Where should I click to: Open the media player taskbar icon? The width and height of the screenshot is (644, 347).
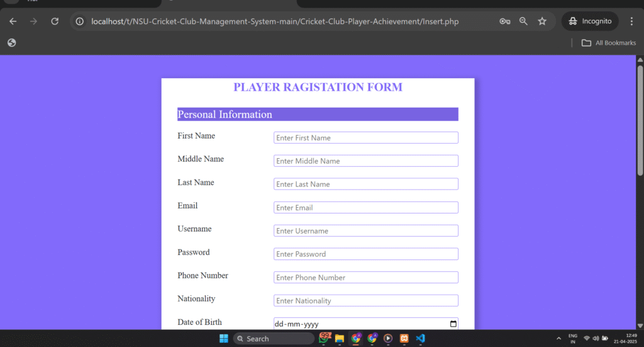387,338
